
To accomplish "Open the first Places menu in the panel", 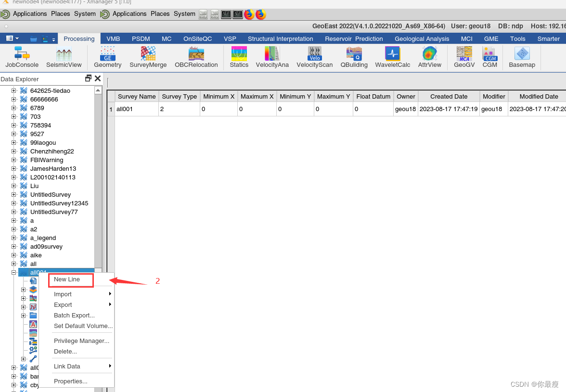I will [x=60, y=13].
